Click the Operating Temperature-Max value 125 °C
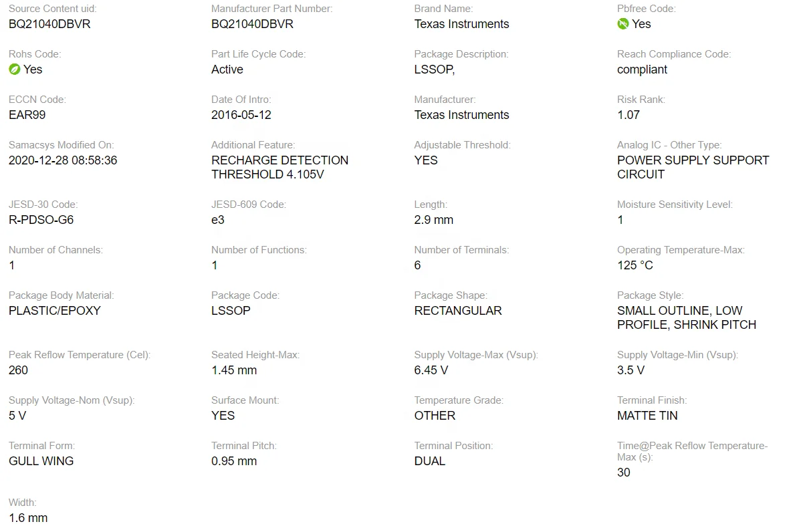 click(x=635, y=265)
